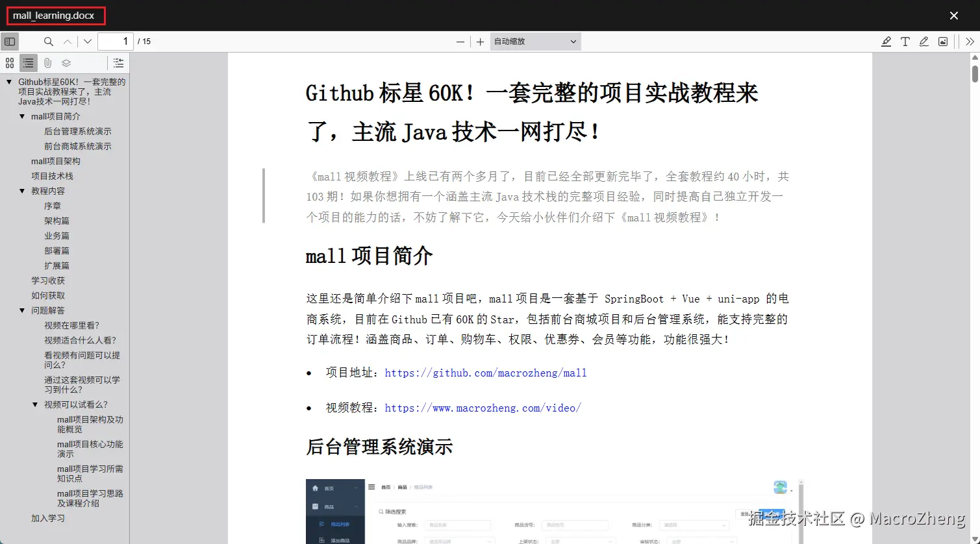Image resolution: width=980 pixels, height=544 pixels.
Task: Close the document preview with X
Action: point(954,16)
